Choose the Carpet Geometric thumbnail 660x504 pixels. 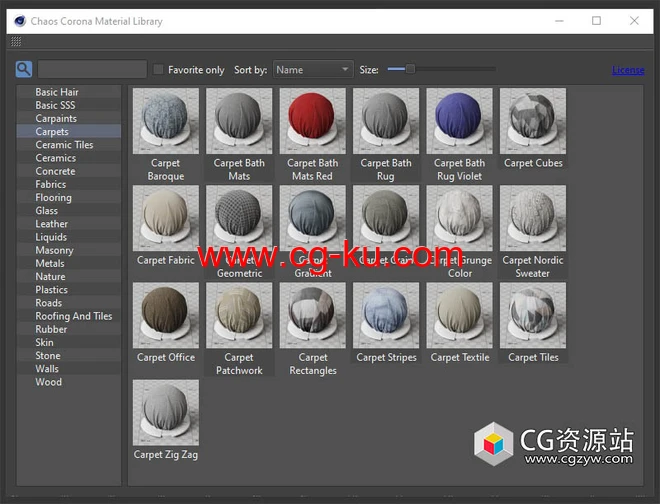pos(239,218)
